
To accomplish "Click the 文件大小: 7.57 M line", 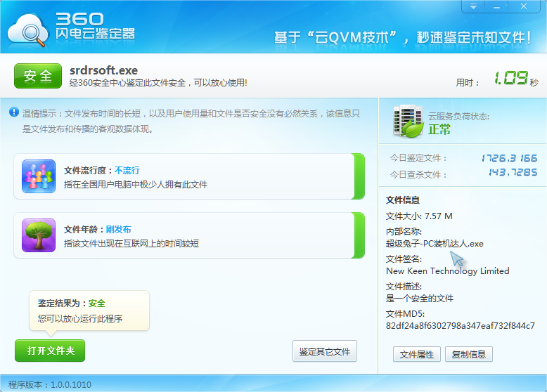I will pos(419,216).
